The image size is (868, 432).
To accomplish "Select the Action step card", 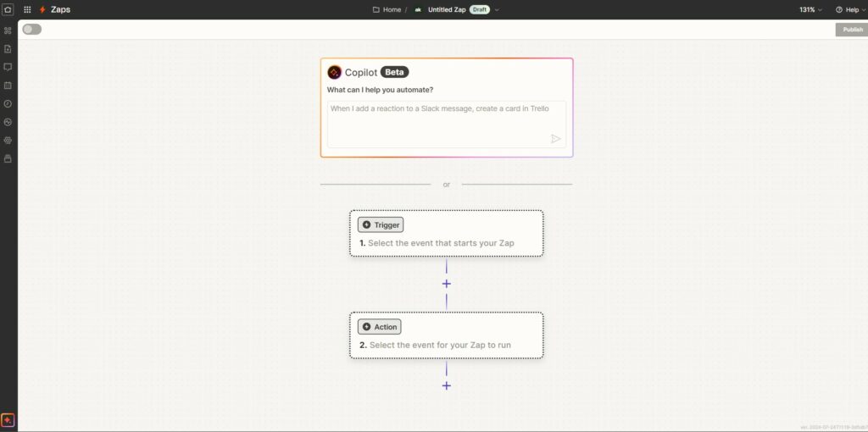I will (x=446, y=335).
